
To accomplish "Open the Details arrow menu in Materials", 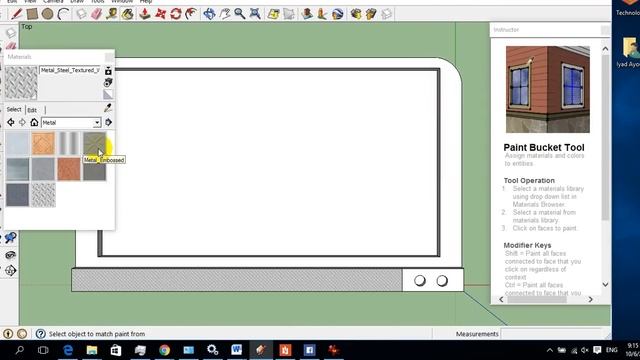I will [109, 122].
